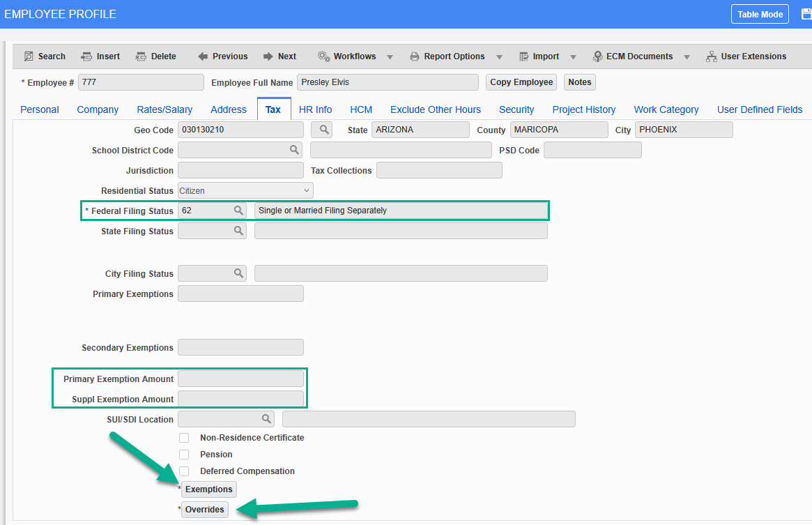
Task: Expand the Report Options dropdown arrow
Action: [499, 57]
